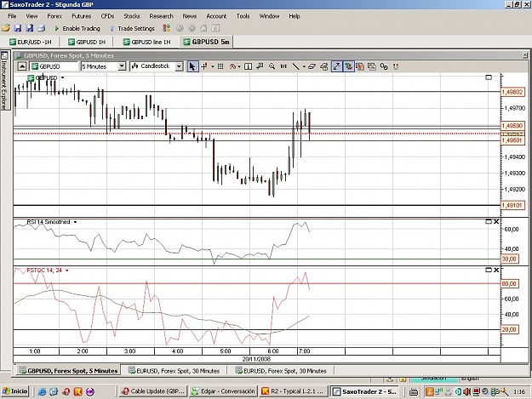Click the annotation flag tool icon
Image resolution: width=532 pixels, height=399 pixels.
coord(260,66)
